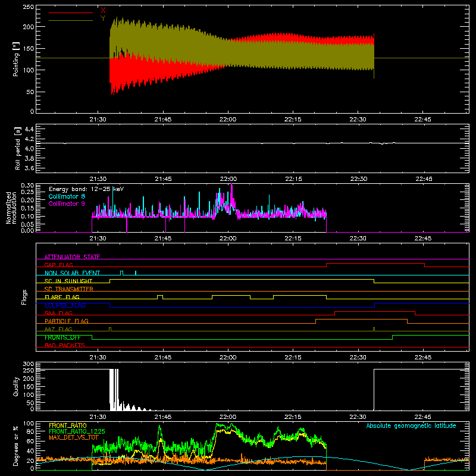476x476 pixels.
Task: Click the 300 tick on the Quality axis
Action: pyautogui.click(x=29, y=364)
